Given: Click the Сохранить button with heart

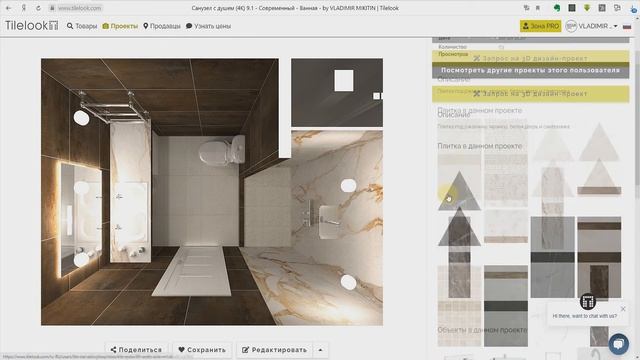Looking at the screenshot, I should 202,350.
